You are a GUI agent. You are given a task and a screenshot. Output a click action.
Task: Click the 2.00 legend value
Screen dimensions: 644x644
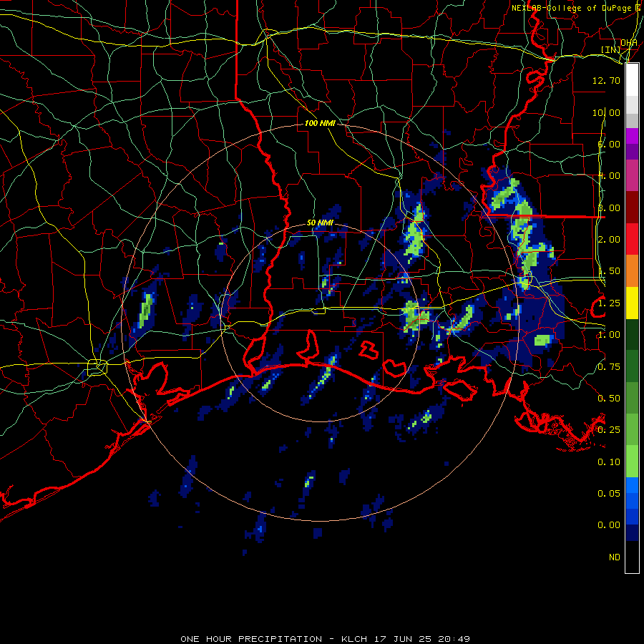[x=609, y=240]
